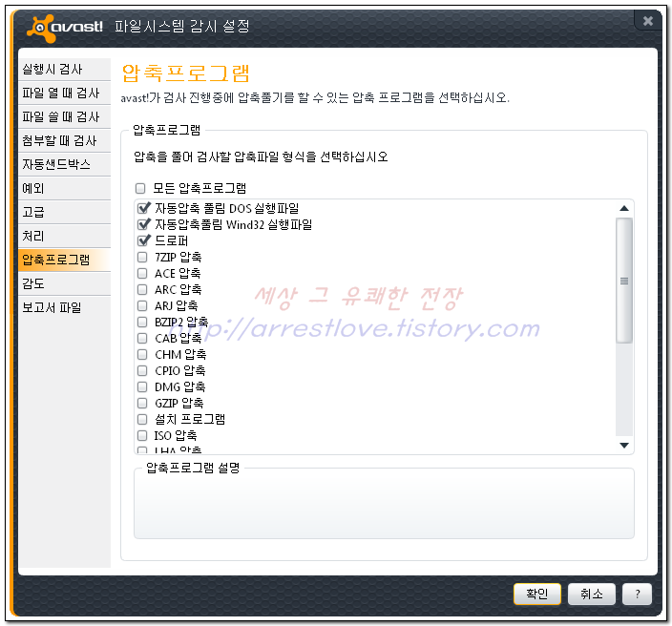Click the packer list scrollbar thumb
Screen dimensions: 672x626
coord(624,281)
